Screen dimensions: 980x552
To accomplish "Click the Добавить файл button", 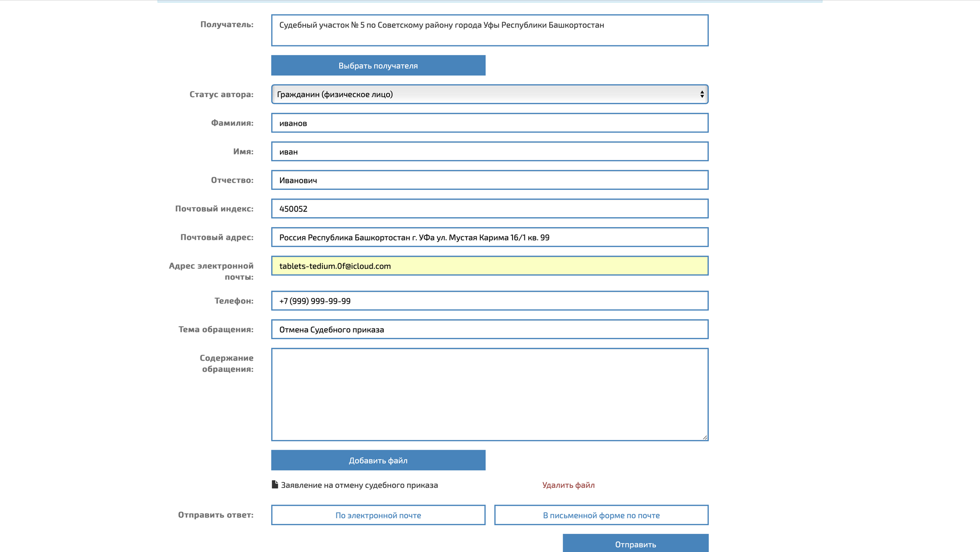I will pyautogui.click(x=378, y=460).
